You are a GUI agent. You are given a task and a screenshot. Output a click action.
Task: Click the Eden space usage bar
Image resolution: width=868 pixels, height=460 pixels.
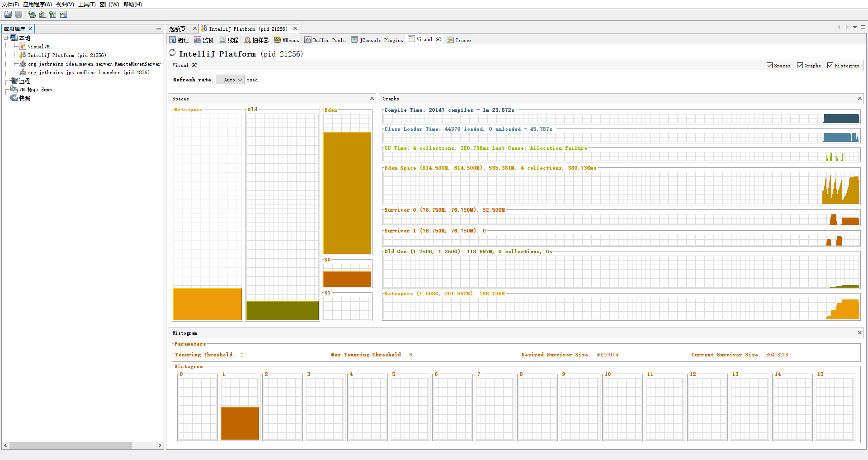(347, 193)
